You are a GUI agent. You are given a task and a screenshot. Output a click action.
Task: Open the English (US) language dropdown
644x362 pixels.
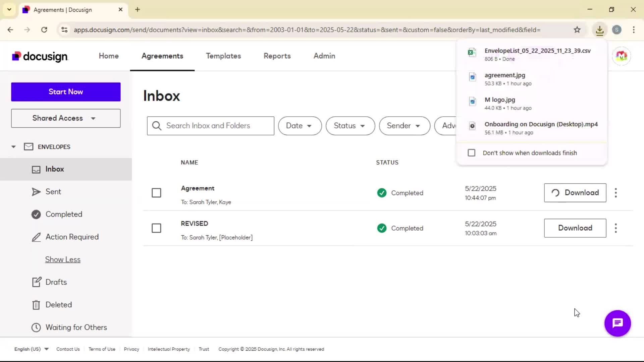coord(31,349)
